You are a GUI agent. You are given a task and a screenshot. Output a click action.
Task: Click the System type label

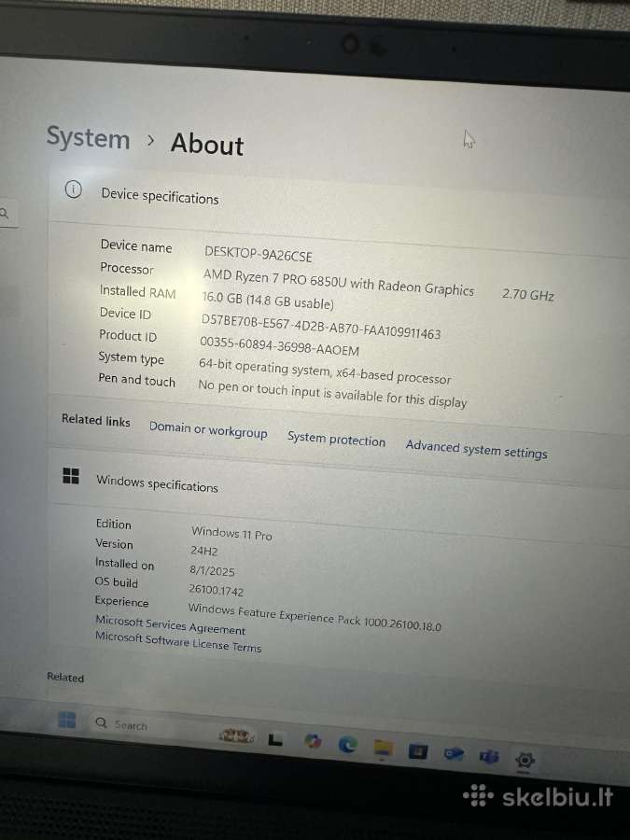(132, 357)
